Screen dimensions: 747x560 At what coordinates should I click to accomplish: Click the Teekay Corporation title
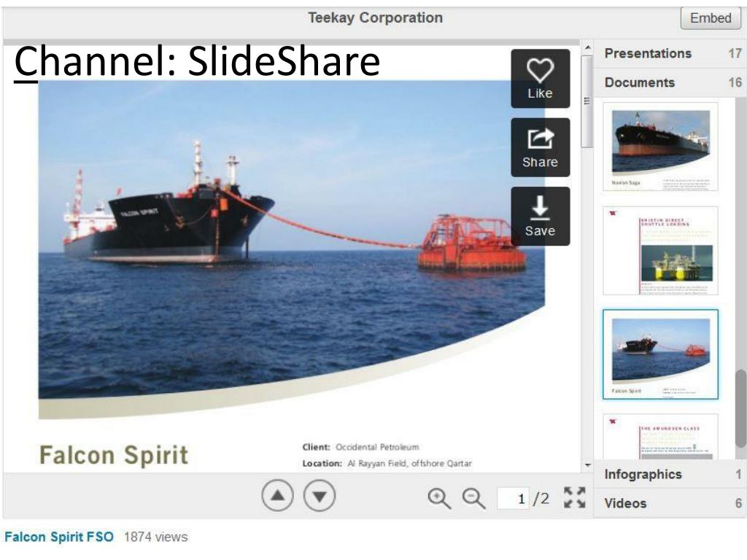pos(376,17)
